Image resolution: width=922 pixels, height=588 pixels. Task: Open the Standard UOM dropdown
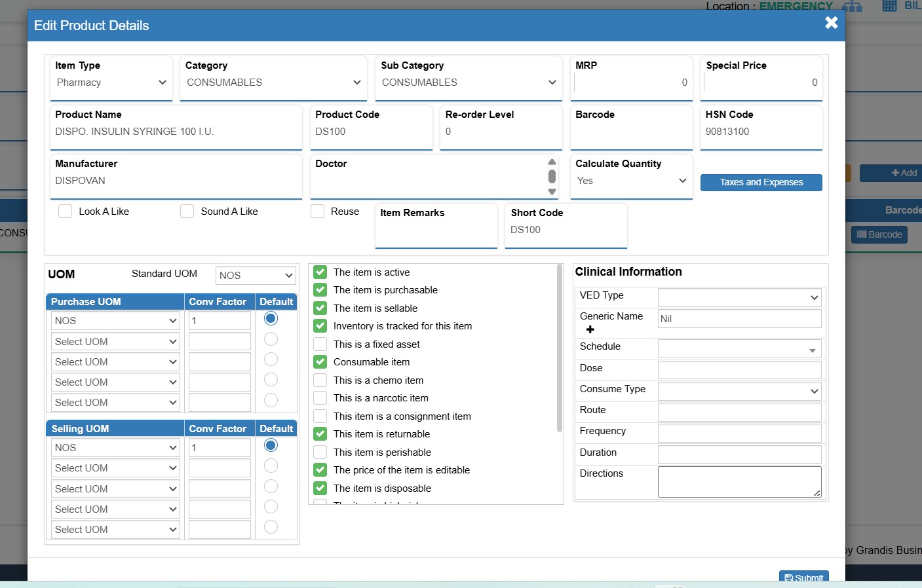coord(256,276)
